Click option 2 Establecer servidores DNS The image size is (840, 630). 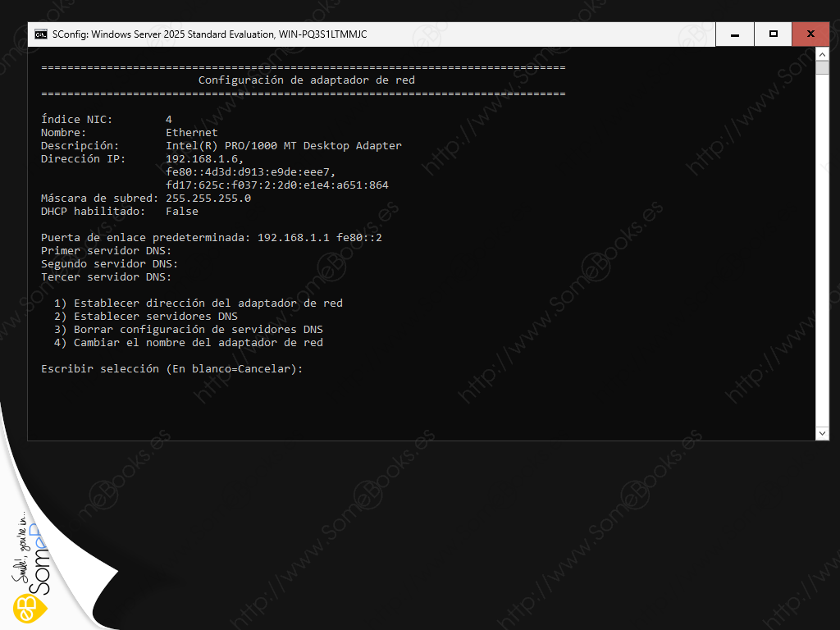click(146, 317)
